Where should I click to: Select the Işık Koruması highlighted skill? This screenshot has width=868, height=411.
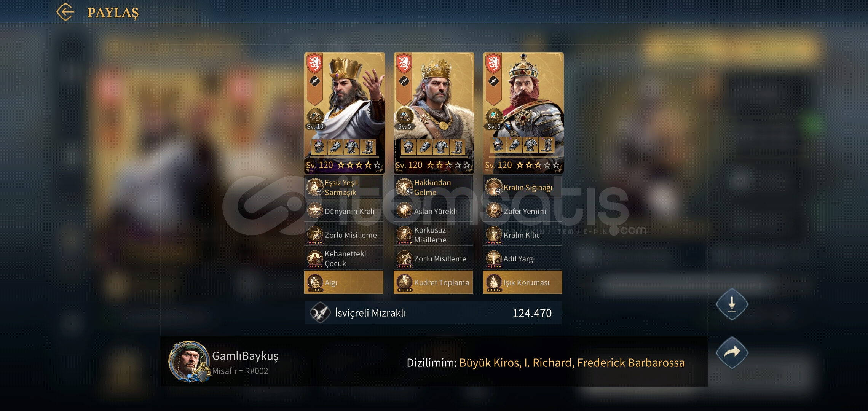523,282
